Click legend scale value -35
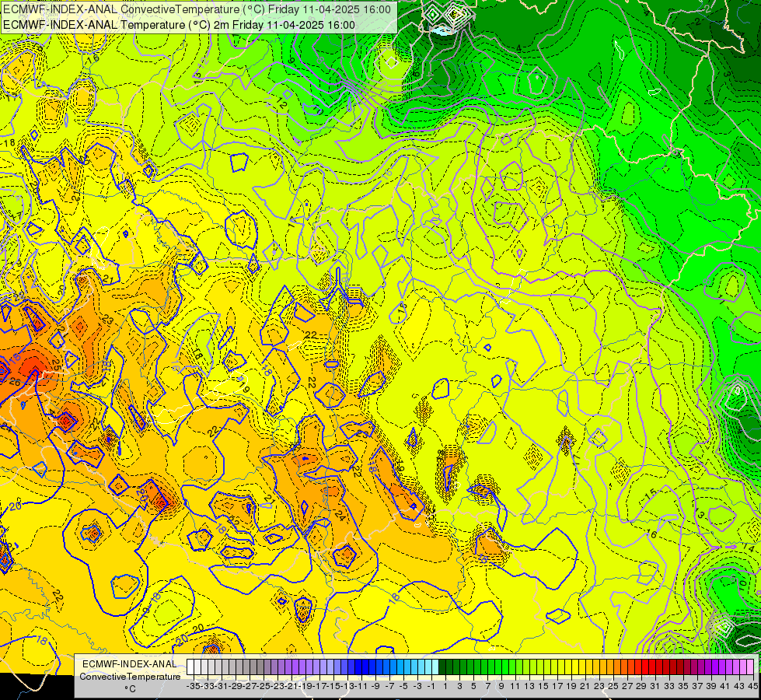This screenshot has width=761, height=700. [193, 686]
